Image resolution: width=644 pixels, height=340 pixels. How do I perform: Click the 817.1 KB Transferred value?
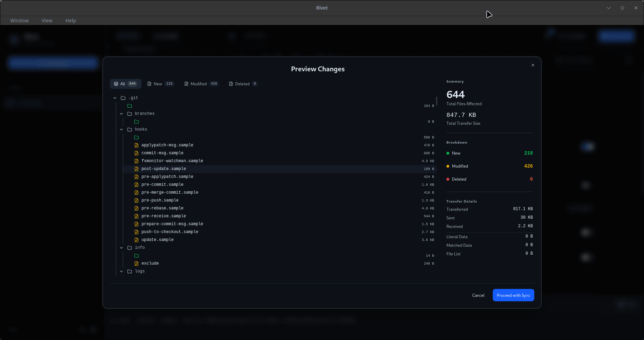pos(523,209)
